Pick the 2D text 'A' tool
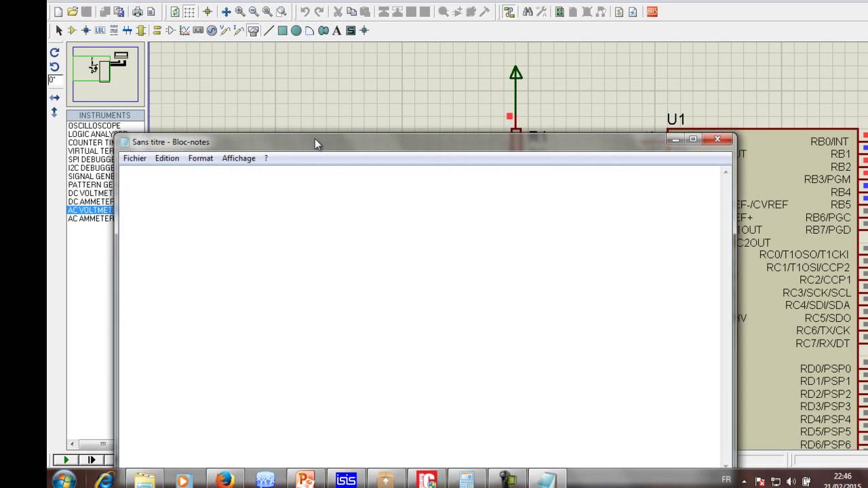 (x=336, y=30)
